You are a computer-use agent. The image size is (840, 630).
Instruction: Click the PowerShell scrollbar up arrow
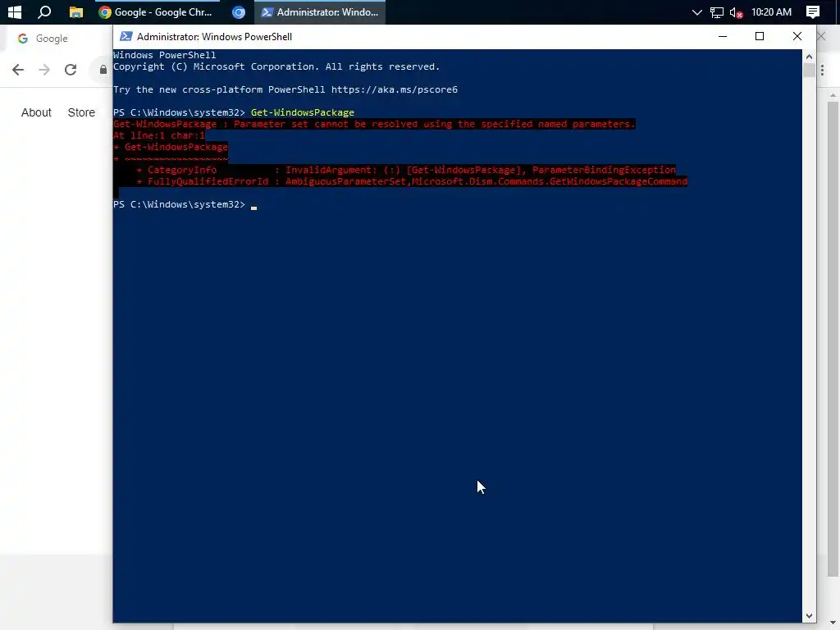point(809,56)
